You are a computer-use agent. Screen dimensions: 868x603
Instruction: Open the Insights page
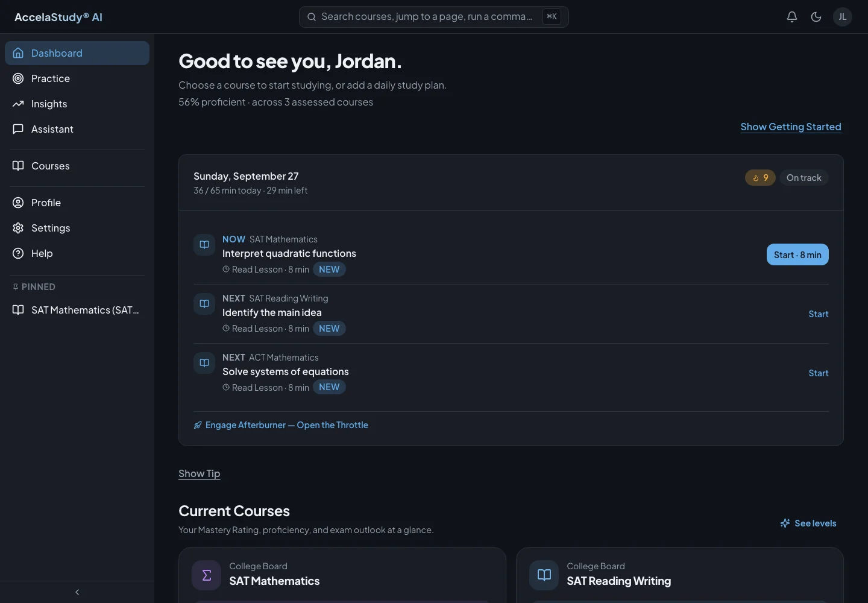coord(77,104)
